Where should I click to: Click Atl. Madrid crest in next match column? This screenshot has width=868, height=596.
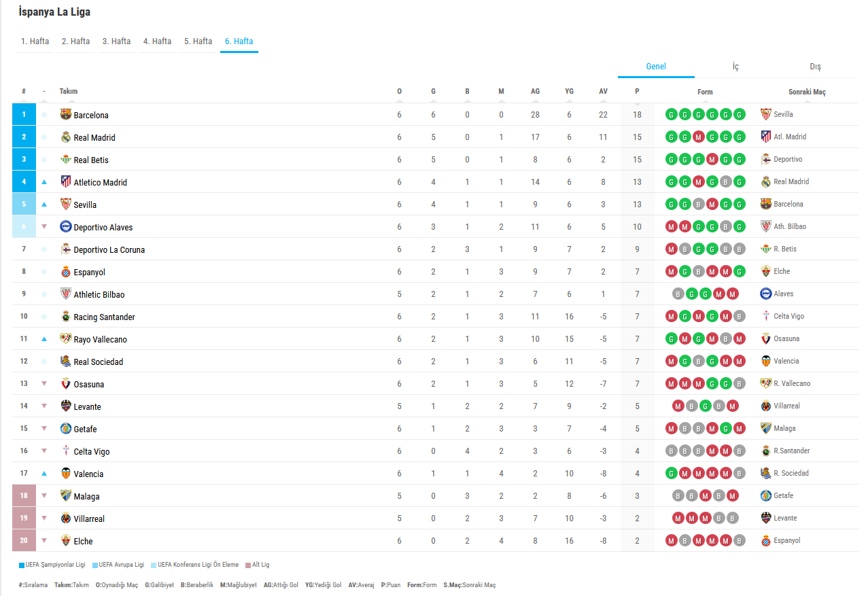point(766,137)
